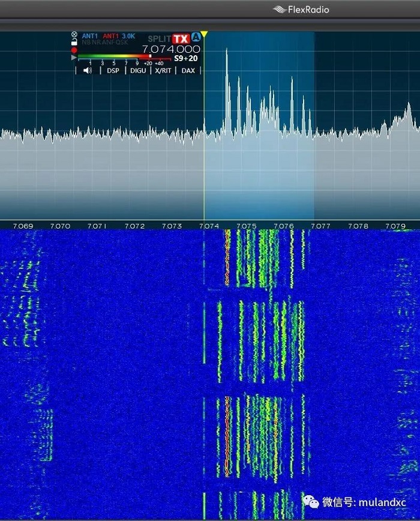
Task: Open the X/RIT settings tab
Action: [163, 70]
